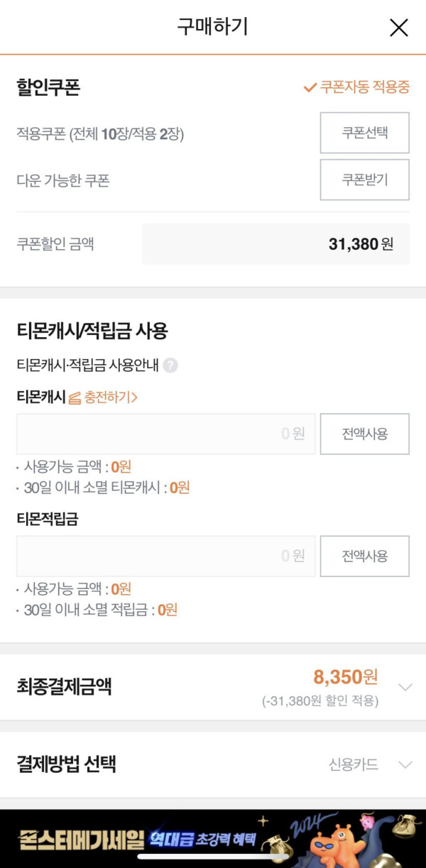Click the 티몬적립금 amount input field
The width and height of the screenshot is (426, 868).
coord(165,556)
